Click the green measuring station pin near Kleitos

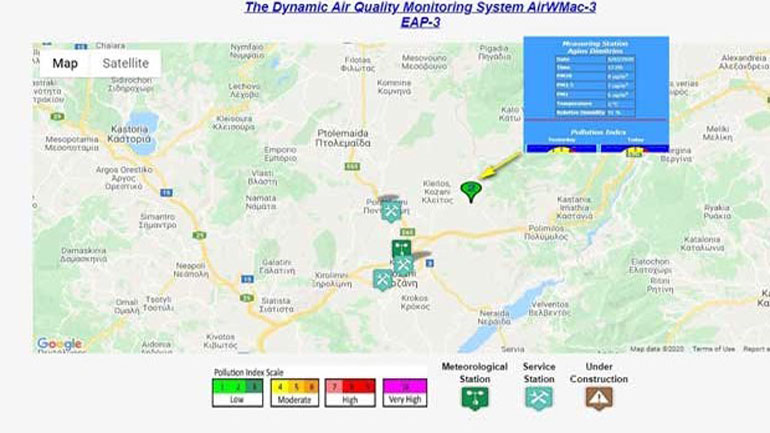(471, 191)
